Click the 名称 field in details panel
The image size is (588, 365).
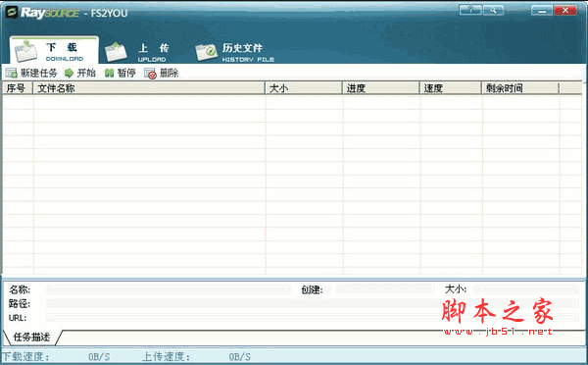(x=169, y=289)
